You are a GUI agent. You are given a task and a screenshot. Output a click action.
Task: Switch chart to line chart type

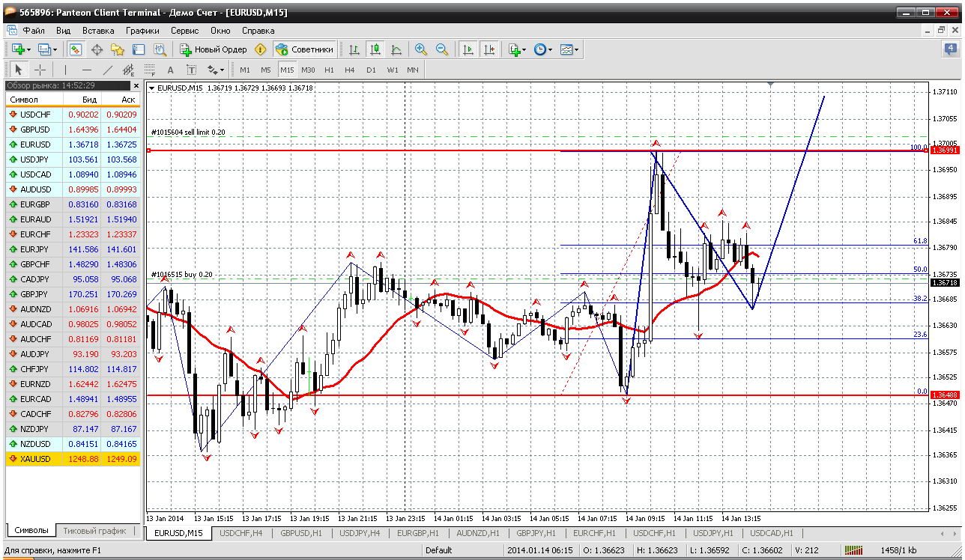[396, 49]
